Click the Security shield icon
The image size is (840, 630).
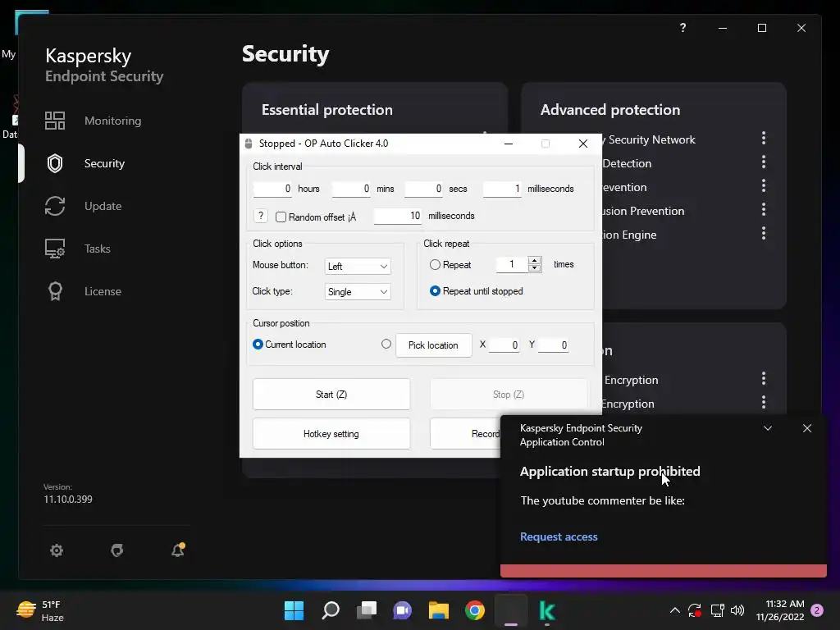55,163
